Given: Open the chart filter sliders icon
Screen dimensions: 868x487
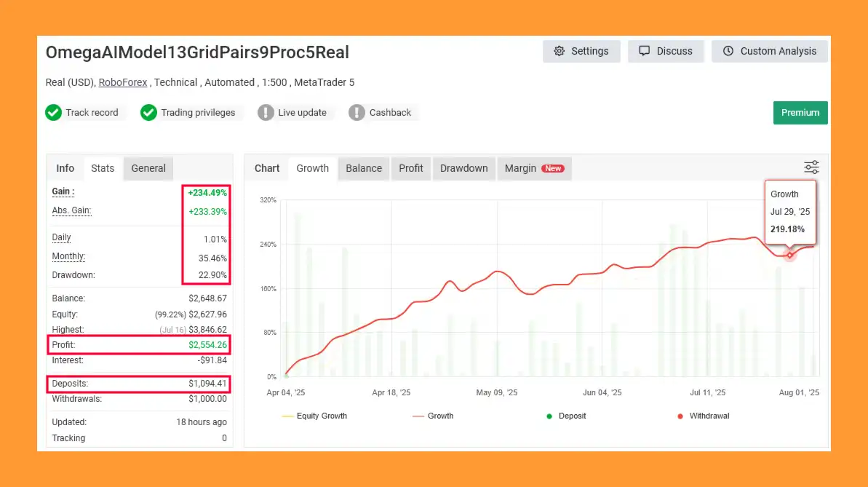Looking at the screenshot, I should coord(811,167).
